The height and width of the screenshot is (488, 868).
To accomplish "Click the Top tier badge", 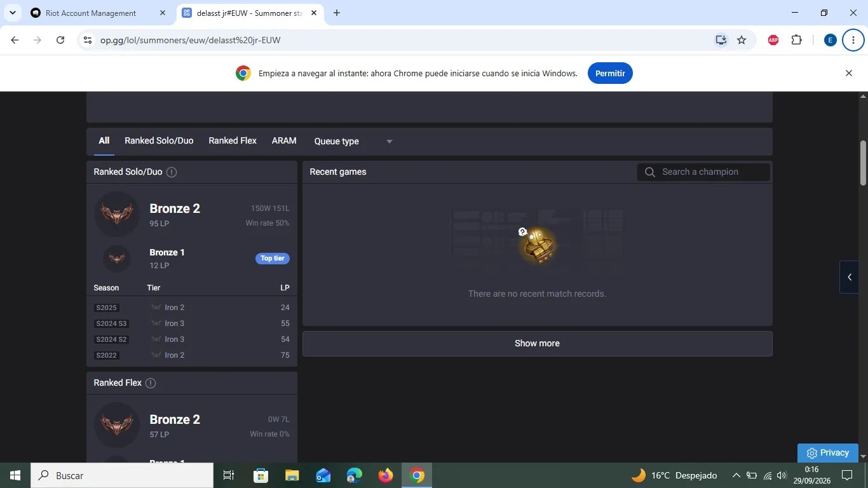I will click(x=273, y=259).
